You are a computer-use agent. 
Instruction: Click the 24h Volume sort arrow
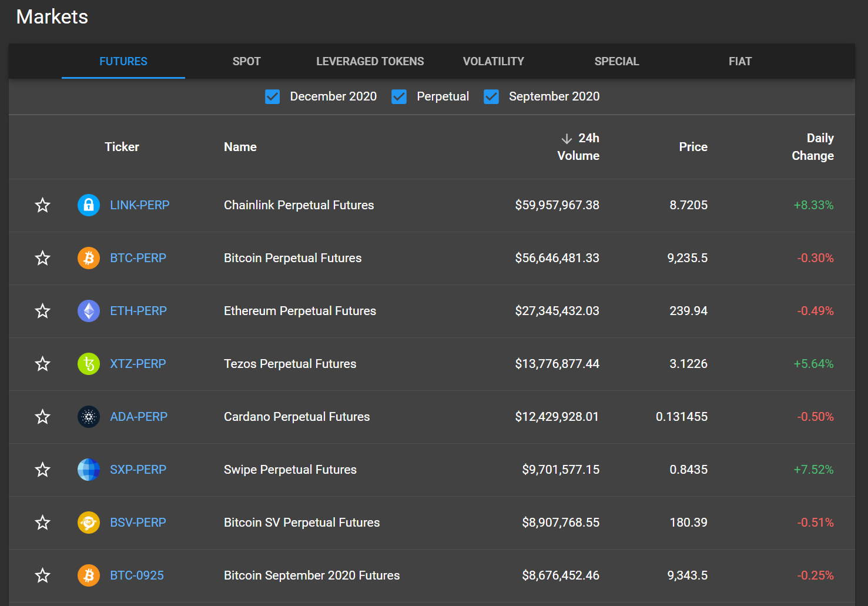[567, 139]
